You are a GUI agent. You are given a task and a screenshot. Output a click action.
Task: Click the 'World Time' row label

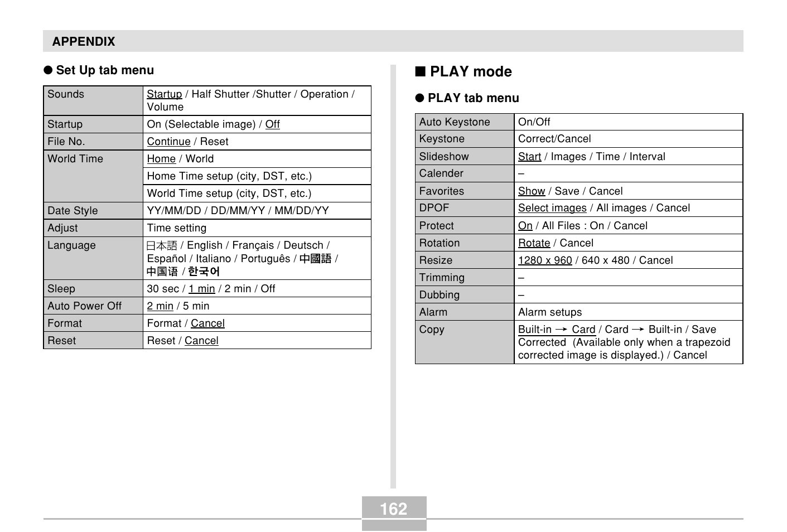[x=75, y=159]
